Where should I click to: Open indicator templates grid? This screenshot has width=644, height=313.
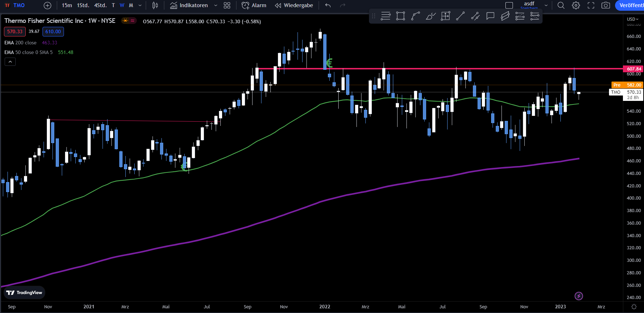point(227,5)
